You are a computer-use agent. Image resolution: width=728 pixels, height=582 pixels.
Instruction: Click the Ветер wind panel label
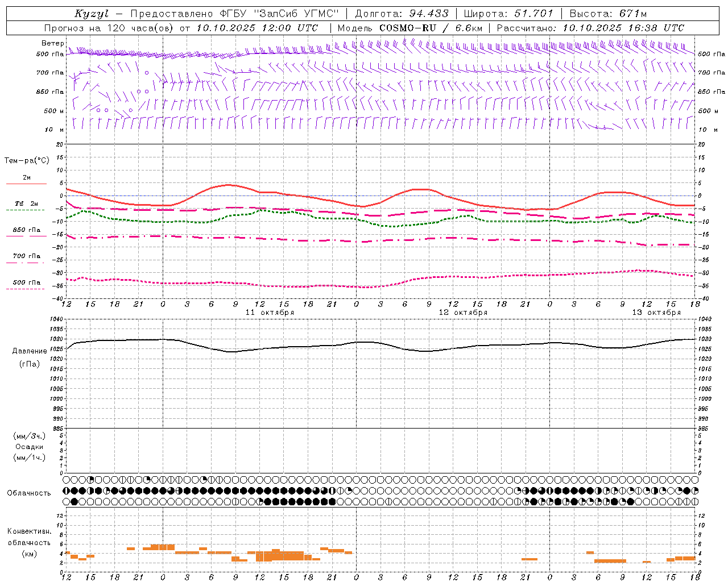(x=52, y=43)
